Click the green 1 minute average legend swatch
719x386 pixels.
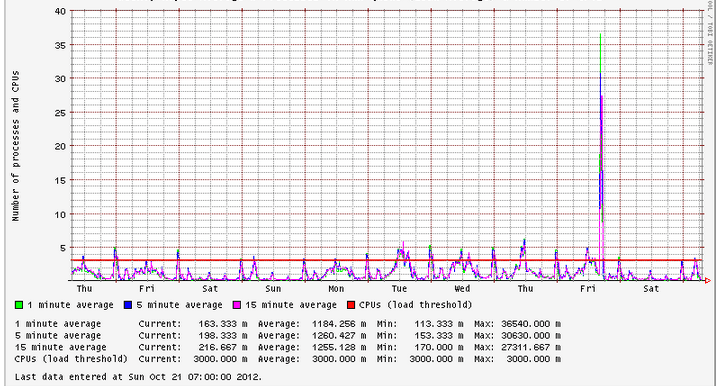19,305
